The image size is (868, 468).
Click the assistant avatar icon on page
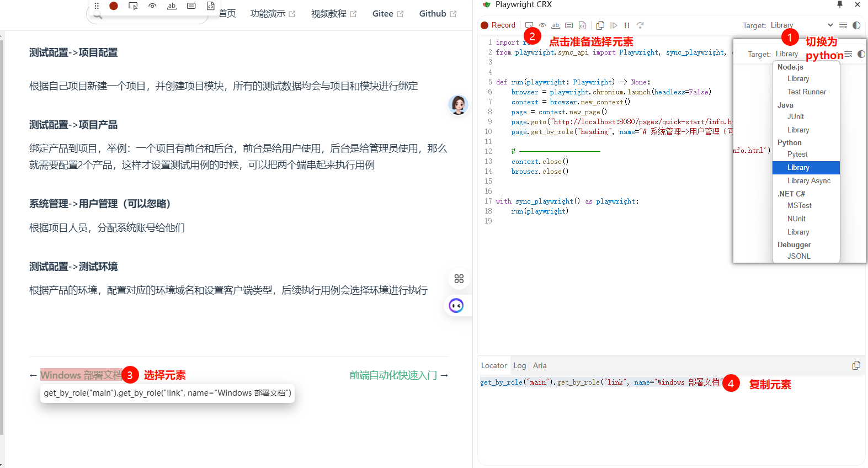tap(458, 104)
